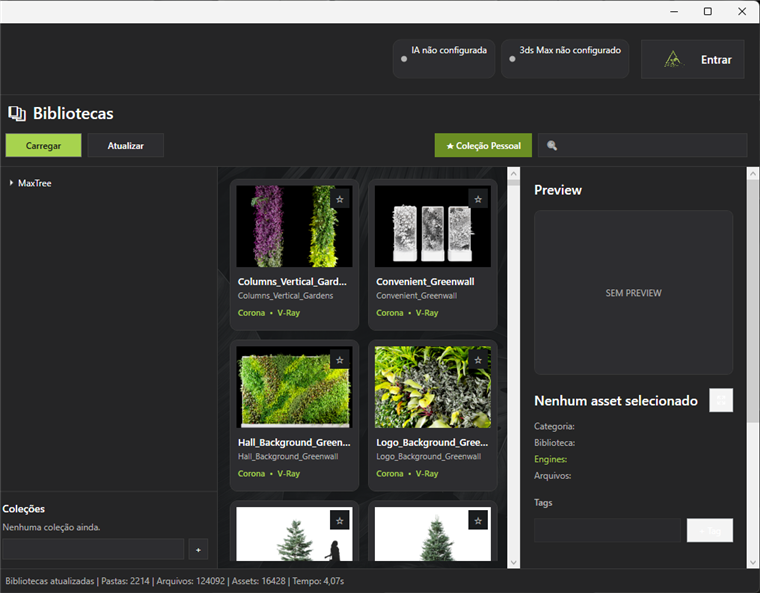Open Logo_Background_Greenwall thumbnail
Screen dimensions: 760x593
[433, 387]
